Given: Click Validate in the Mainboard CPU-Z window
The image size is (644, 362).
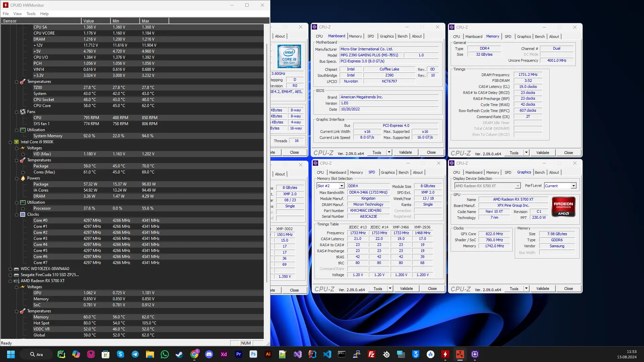Looking at the screenshot, I should [405, 152].
